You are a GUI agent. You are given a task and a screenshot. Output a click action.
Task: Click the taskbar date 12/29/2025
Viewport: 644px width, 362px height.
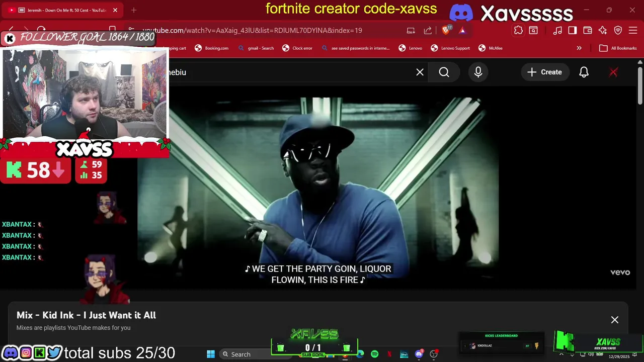pyautogui.click(x=619, y=356)
